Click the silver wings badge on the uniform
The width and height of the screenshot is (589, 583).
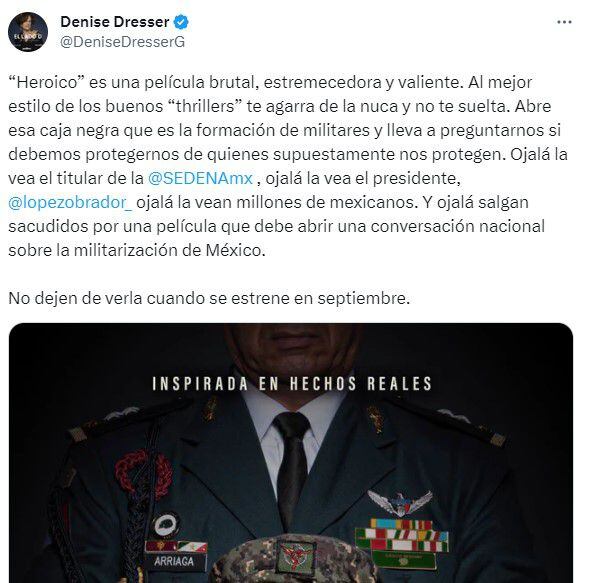coord(399,502)
